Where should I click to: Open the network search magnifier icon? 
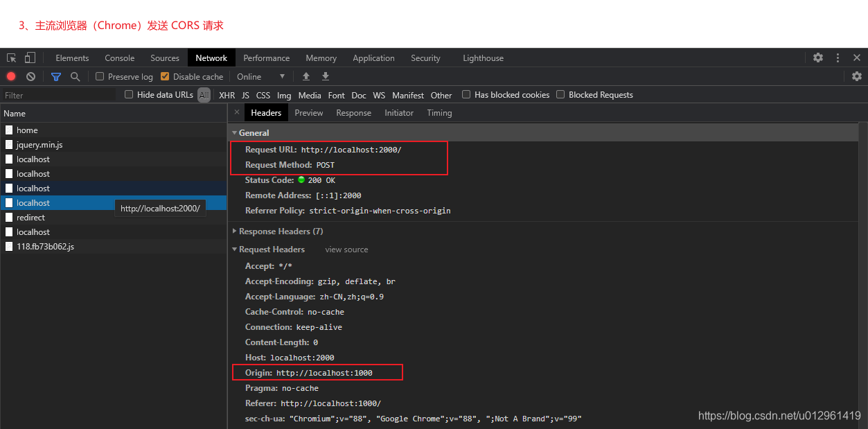(75, 77)
